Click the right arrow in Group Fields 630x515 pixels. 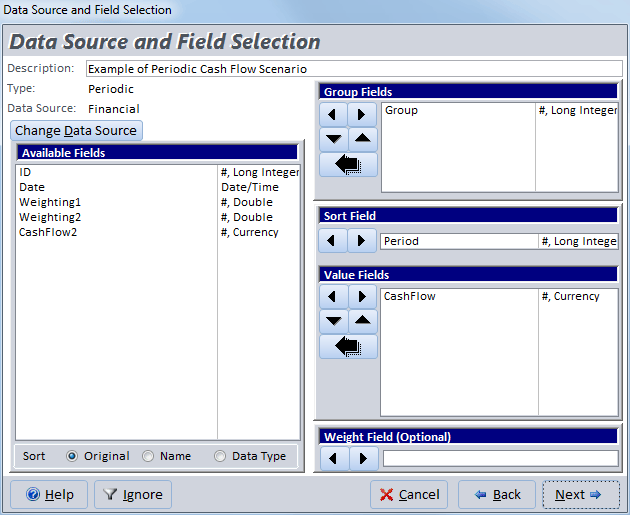coord(362,114)
